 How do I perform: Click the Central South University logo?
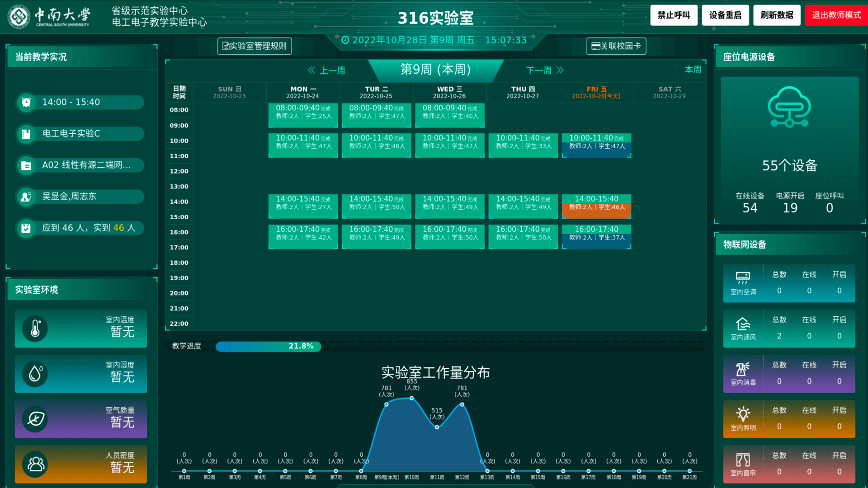point(18,17)
